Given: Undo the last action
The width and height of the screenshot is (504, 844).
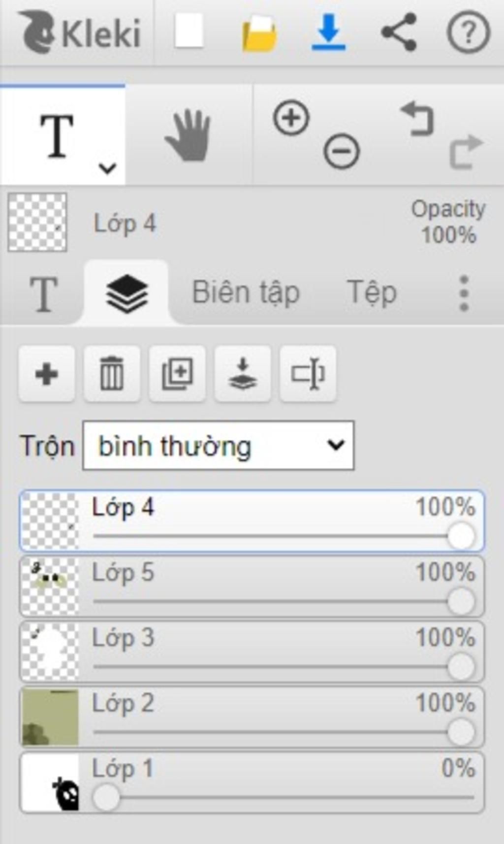Looking at the screenshot, I should 417,118.
